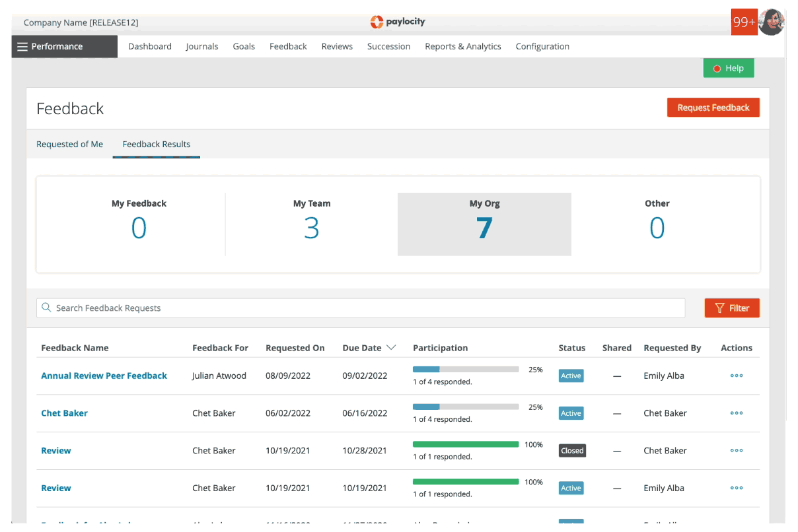Click the green Help button
The width and height of the screenshot is (798, 532).
coord(728,69)
